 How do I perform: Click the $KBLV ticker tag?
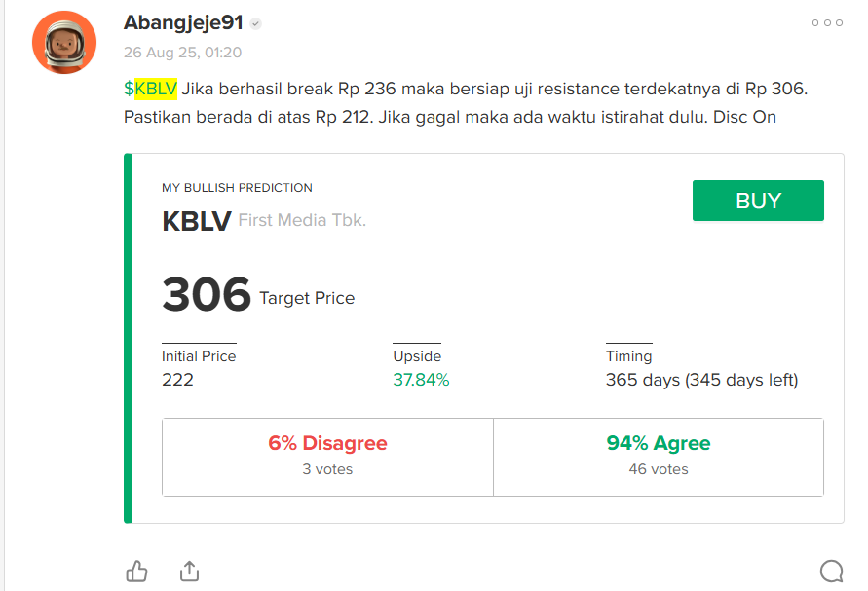(x=151, y=89)
